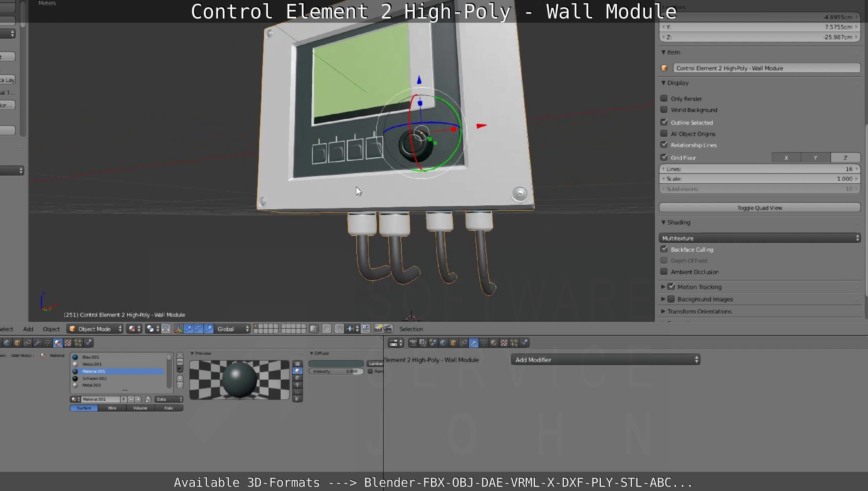The width and height of the screenshot is (868, 491).
Task: Open Texture checker tab in right properties panel
Action: [x=504, y=343]
